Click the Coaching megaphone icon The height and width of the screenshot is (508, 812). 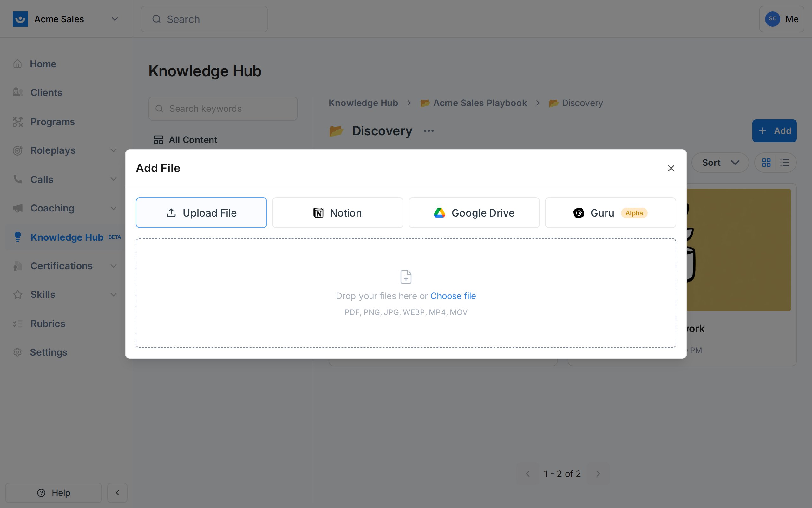(x=17, y=208)
